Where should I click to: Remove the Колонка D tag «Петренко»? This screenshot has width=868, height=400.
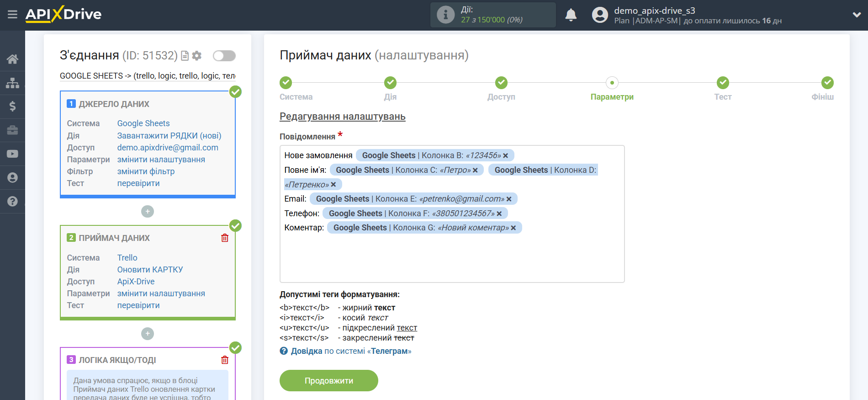coord(333,185)
